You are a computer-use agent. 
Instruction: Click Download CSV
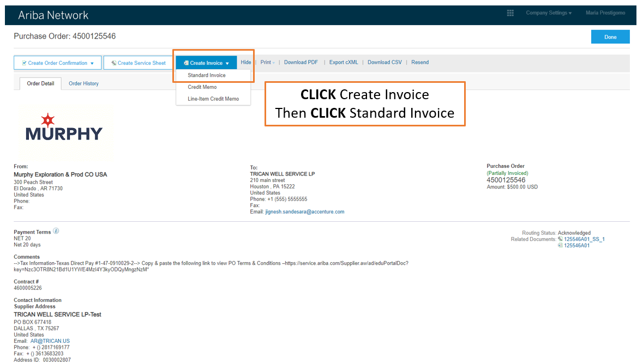(384, 62)
